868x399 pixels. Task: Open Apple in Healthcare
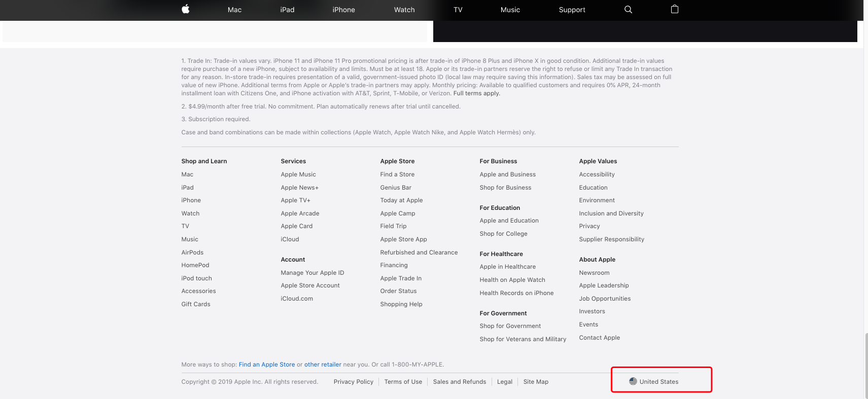coord(508,267)
